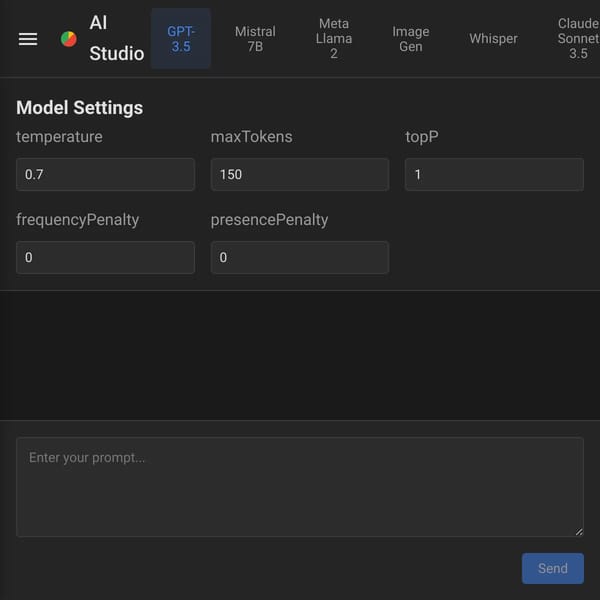Viewport: 600px width, 600px height.
Task: Focus the frequencyPenalty input field
Action: point(106,258)
